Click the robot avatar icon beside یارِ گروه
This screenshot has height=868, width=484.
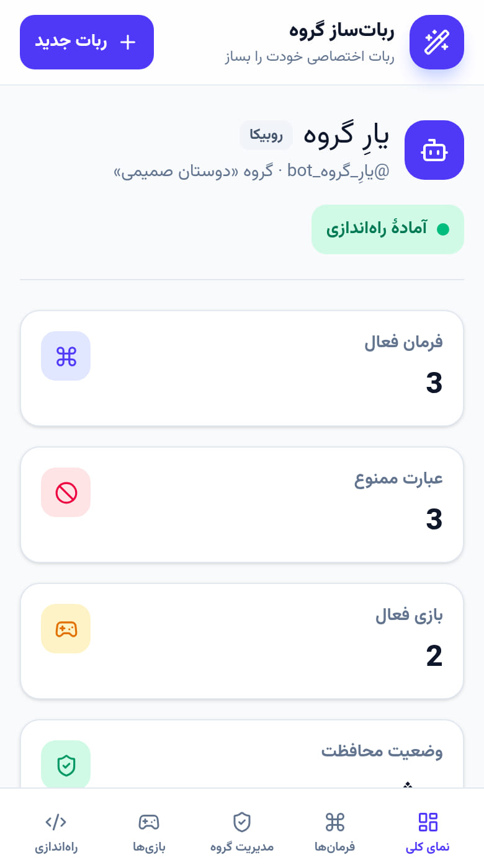coord(434,150)
